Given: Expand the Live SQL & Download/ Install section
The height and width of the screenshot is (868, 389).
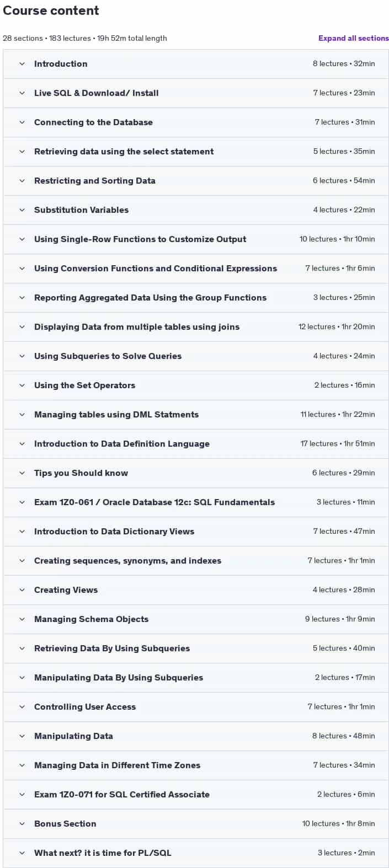Looking at the screenshot, I should click(196, 93).
